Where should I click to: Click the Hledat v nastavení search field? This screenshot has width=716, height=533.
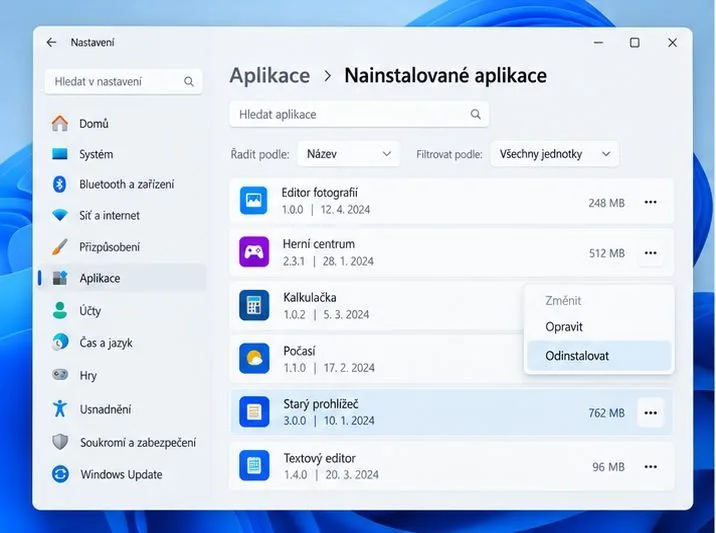pos(123,82)
